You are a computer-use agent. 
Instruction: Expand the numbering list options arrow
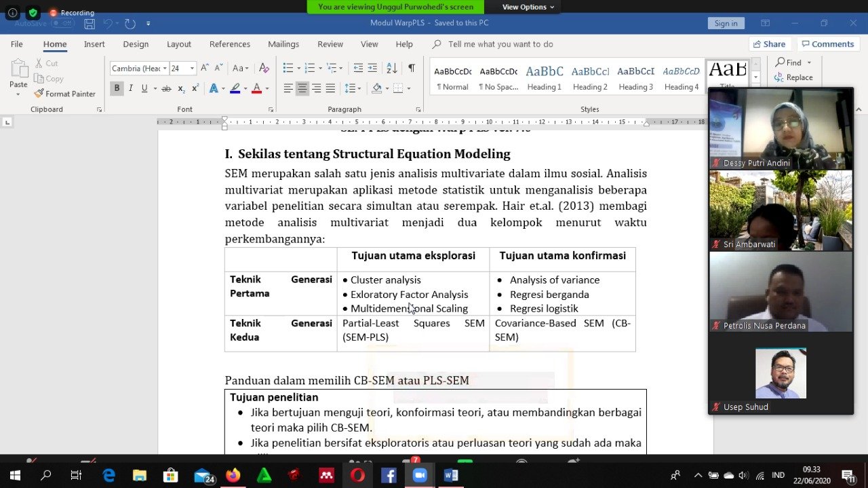[320, 68]
